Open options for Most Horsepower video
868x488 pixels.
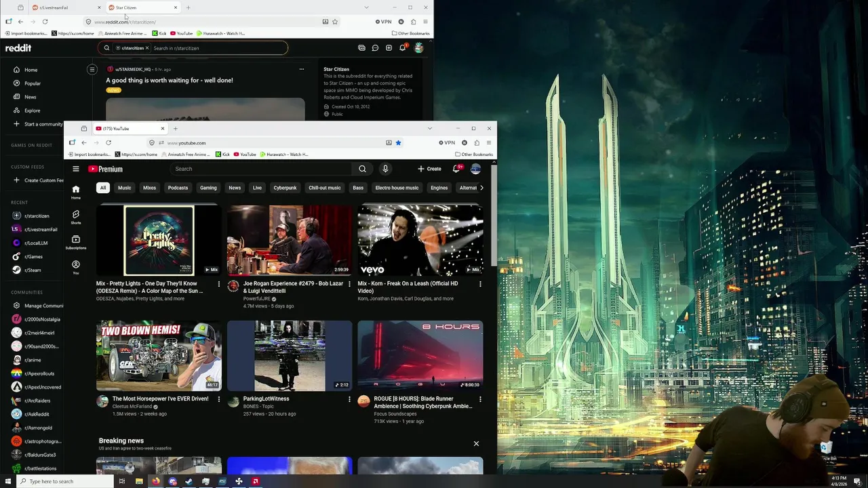click(x=218, y=399)
